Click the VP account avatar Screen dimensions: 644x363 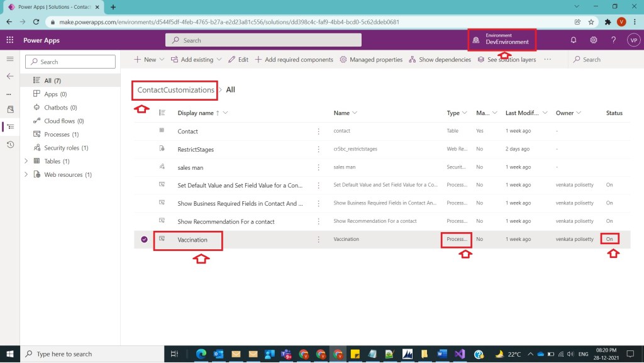(x=633, y=40)
